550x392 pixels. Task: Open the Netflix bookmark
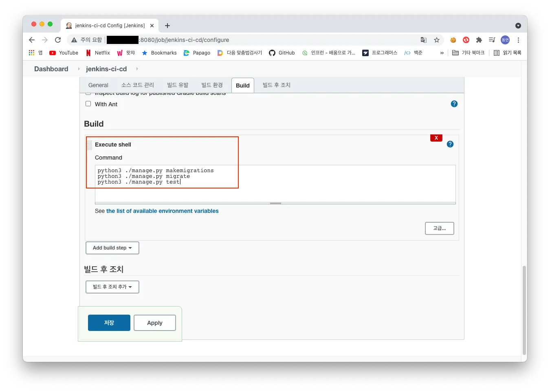click(98, 53)
